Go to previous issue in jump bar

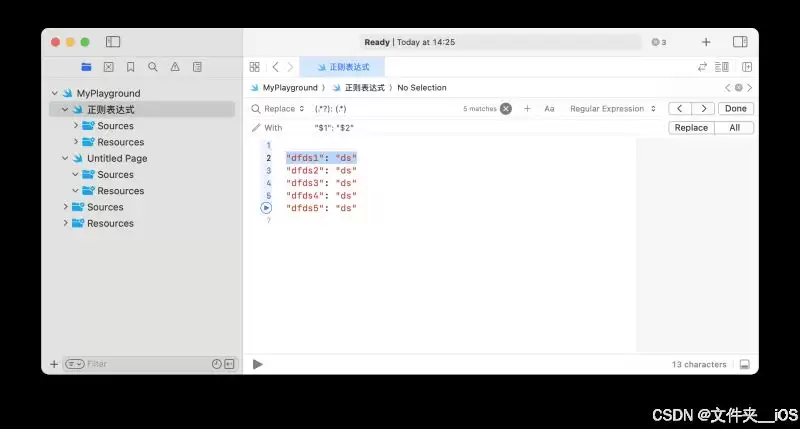tap(728, 88)
